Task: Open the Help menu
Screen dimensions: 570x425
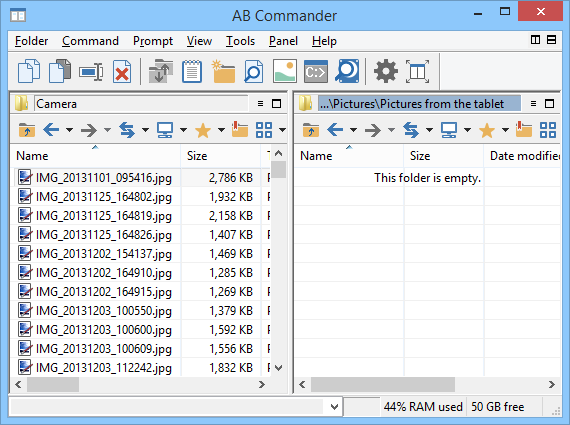Action: [x=324, y=41]
